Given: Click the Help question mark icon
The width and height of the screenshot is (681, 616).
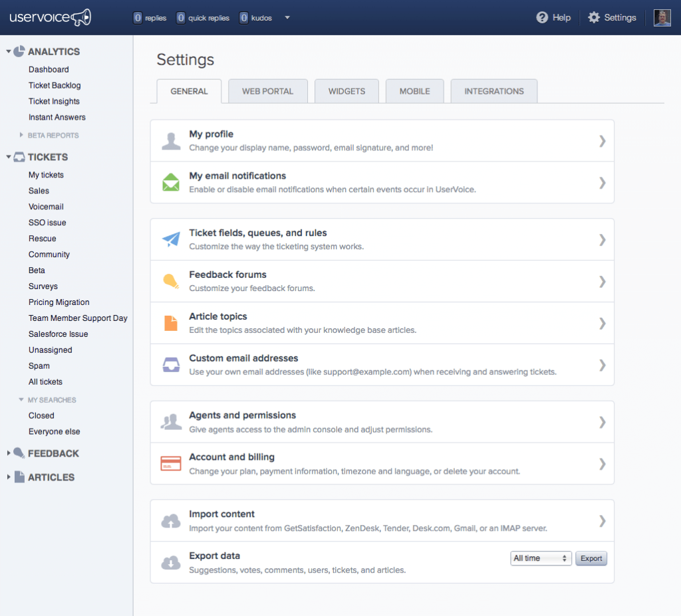Looking at the screenshot, I should tap(542, 18).
